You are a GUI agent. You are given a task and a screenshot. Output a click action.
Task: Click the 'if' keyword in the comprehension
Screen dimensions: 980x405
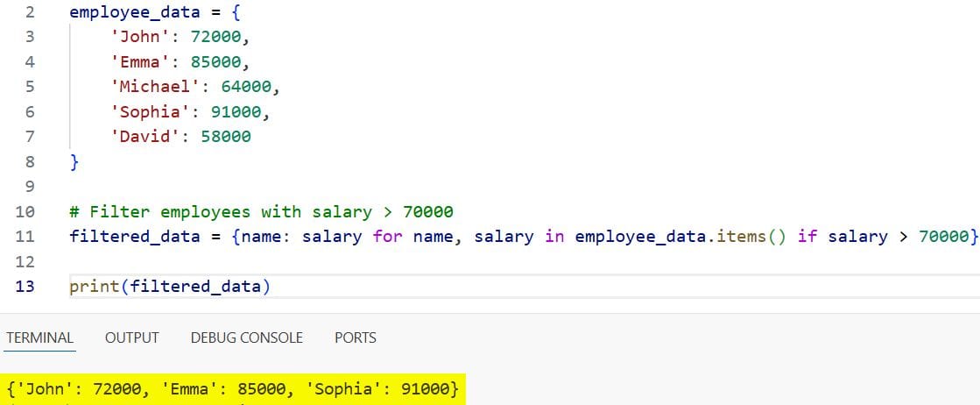pyautogui.click(x=807, y=237)
